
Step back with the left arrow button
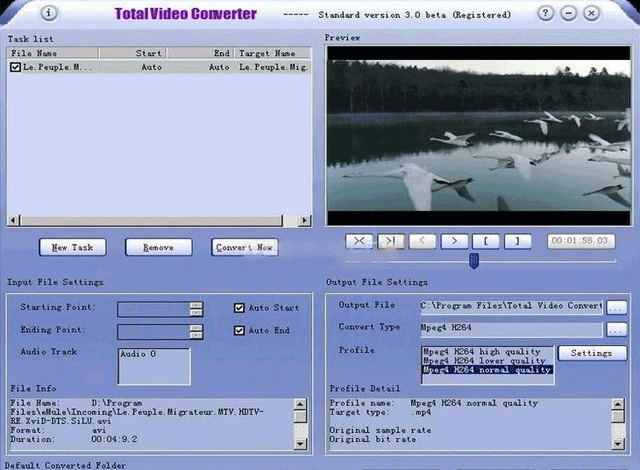[x=423, y=241]
